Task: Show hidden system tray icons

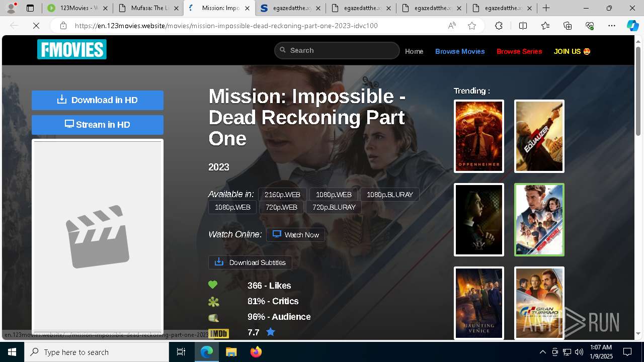Action: (x=542, y=352)
